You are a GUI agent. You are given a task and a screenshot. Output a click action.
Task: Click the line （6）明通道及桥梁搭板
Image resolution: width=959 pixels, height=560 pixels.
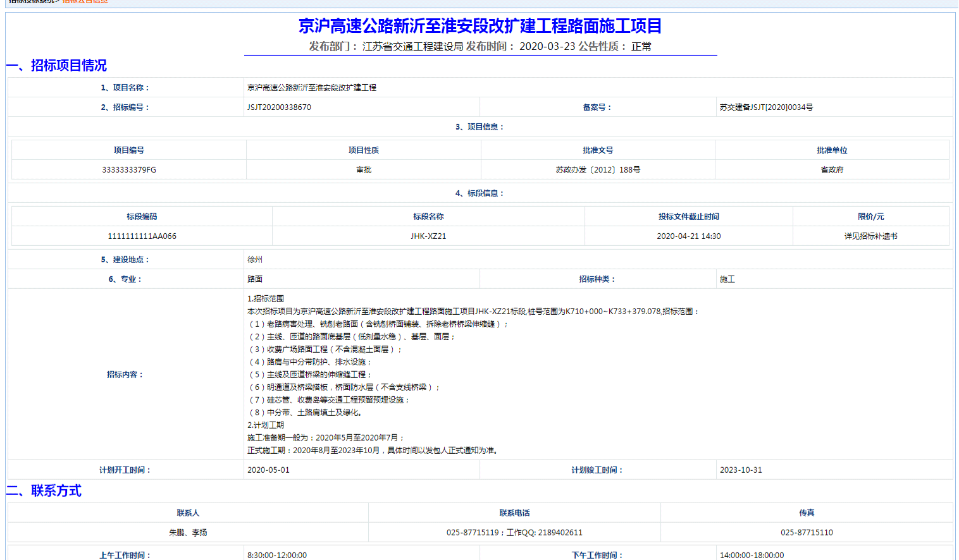(344, 387)
